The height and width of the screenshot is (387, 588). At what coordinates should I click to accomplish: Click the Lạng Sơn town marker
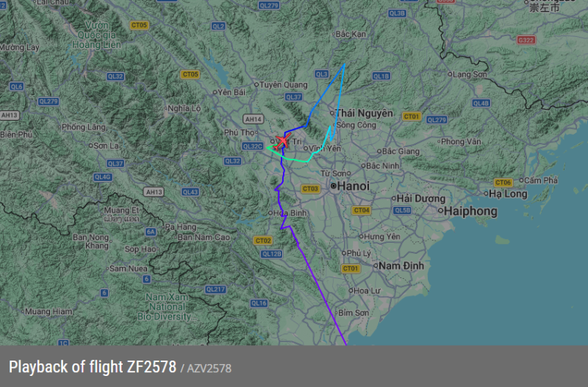[450, 74]
